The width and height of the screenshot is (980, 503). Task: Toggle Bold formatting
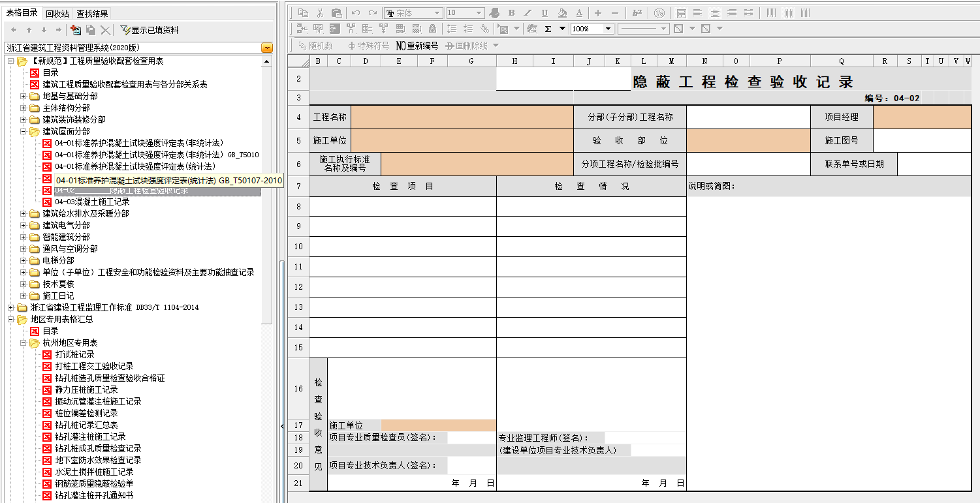pos(511,13)
